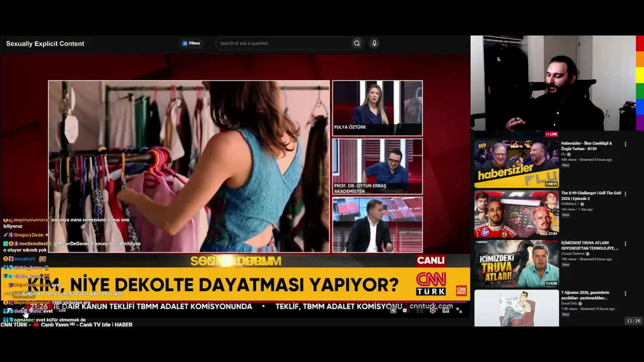Pause the live video with the player button
The width and height of the screenshot is (644, 362).
[405, 310]
